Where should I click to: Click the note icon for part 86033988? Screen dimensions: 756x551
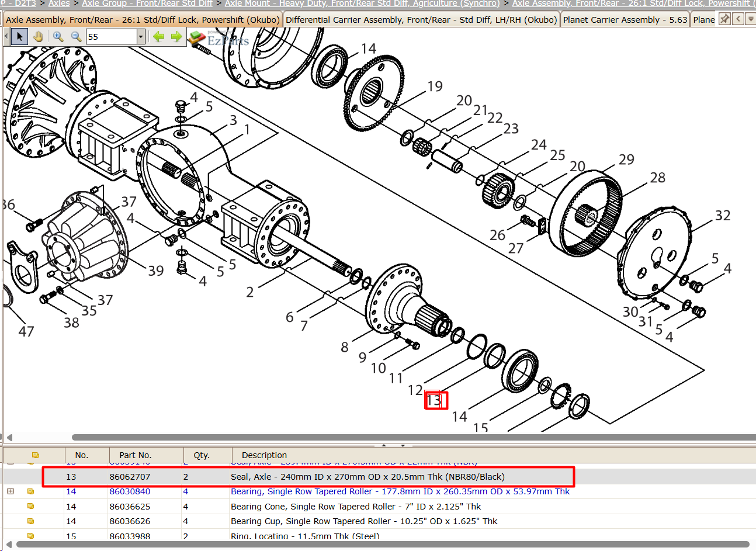pos(30,535)
